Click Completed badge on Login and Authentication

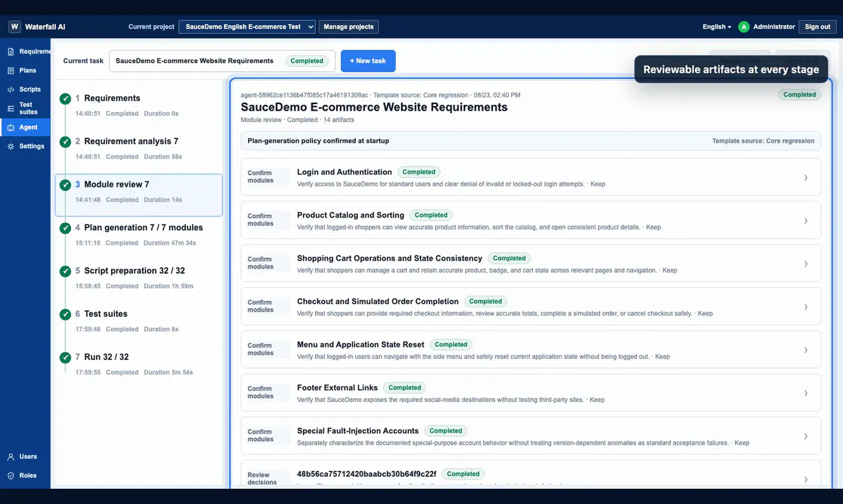click(419, 172)
